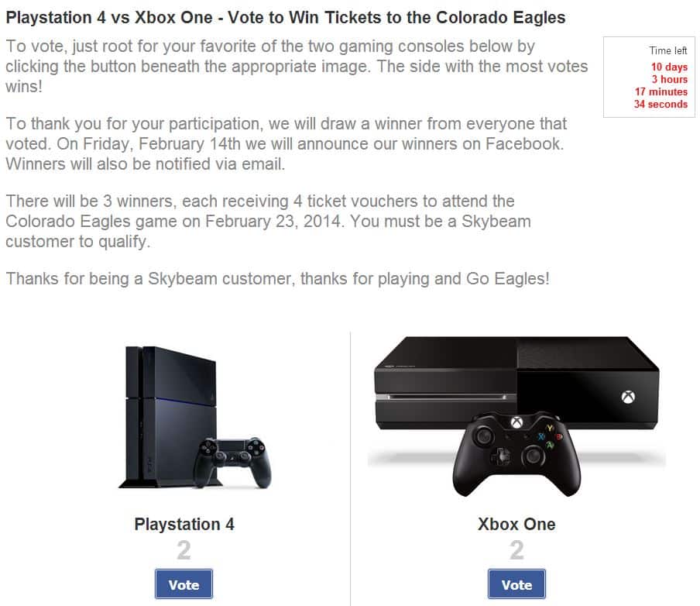Click the '10 days' countdown text
The height and width of the screenshot is (606, 700).
(x=669, y=67)
